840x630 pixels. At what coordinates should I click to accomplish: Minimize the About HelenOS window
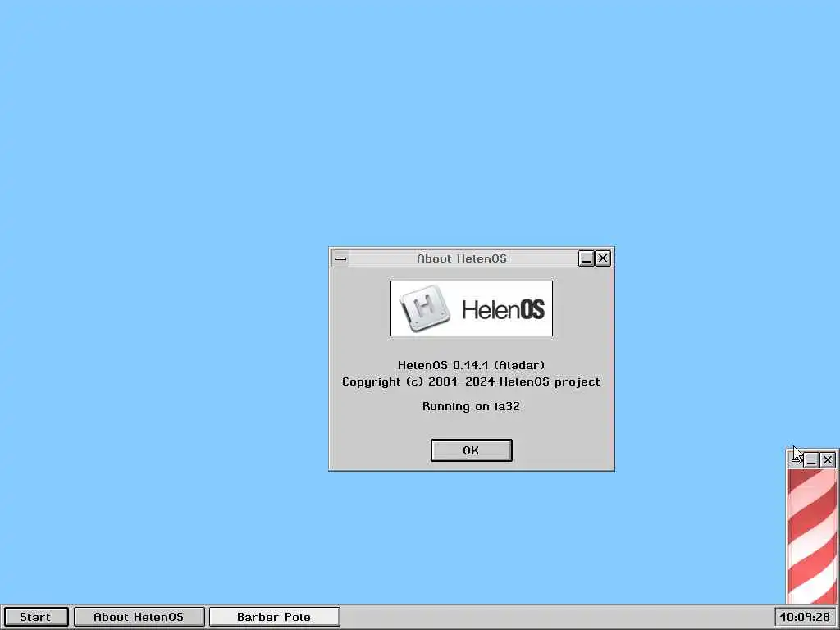coord(586,258)
